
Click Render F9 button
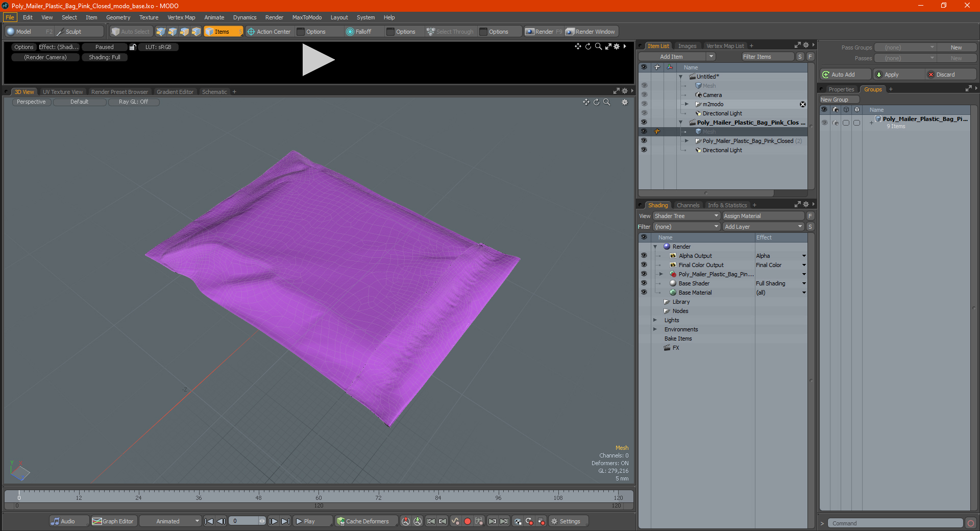(544, 32)
